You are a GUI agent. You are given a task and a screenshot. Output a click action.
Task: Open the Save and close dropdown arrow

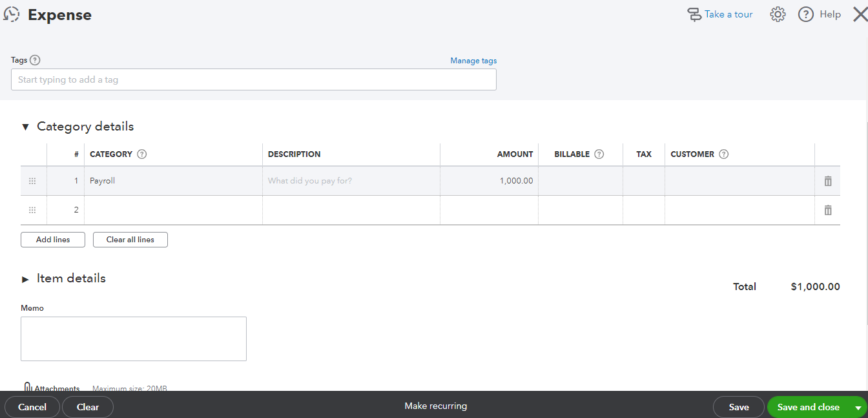tap(858, 408)
